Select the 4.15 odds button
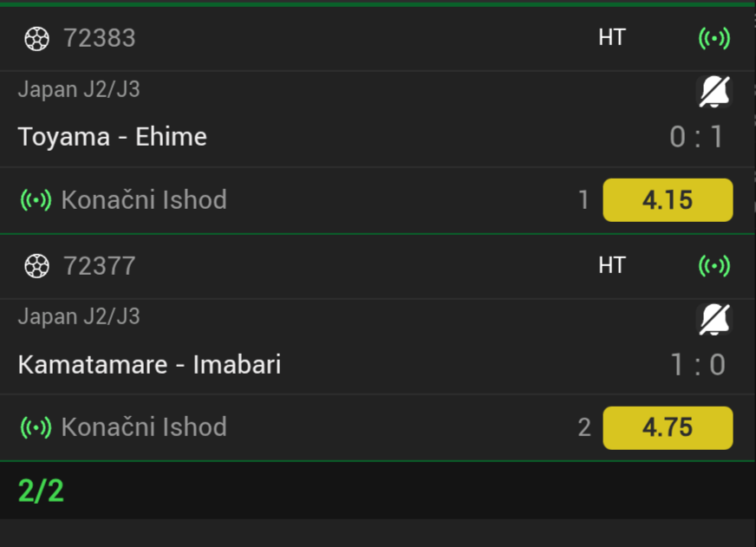The width and height of the screenshot is (756, 547). (668, 200)
